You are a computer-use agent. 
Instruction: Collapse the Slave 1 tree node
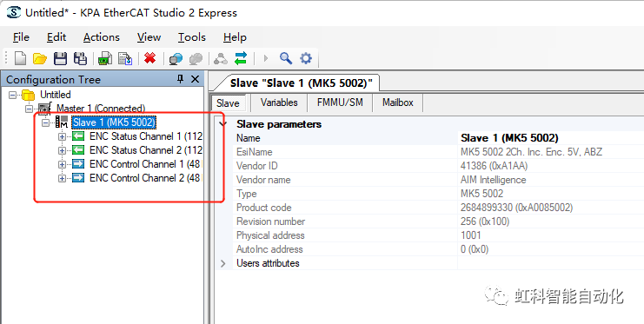pos(45,122)
